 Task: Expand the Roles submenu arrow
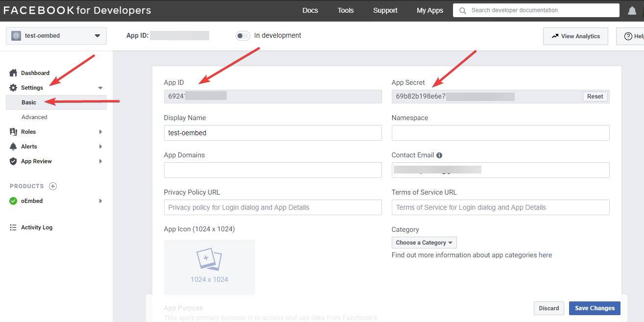[x=100, y=132]
